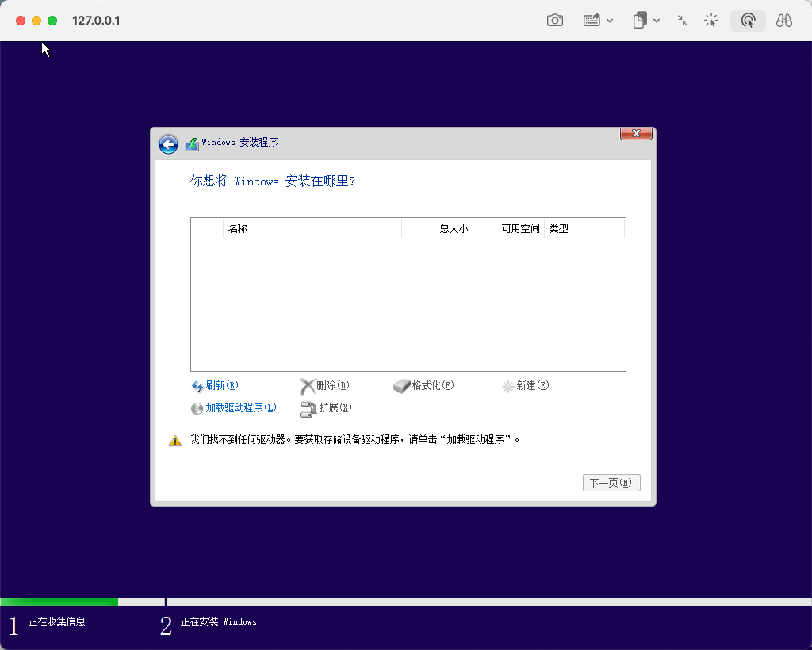
Task: Click the 格式化(F) format drive icon
Action: point(402,386)
